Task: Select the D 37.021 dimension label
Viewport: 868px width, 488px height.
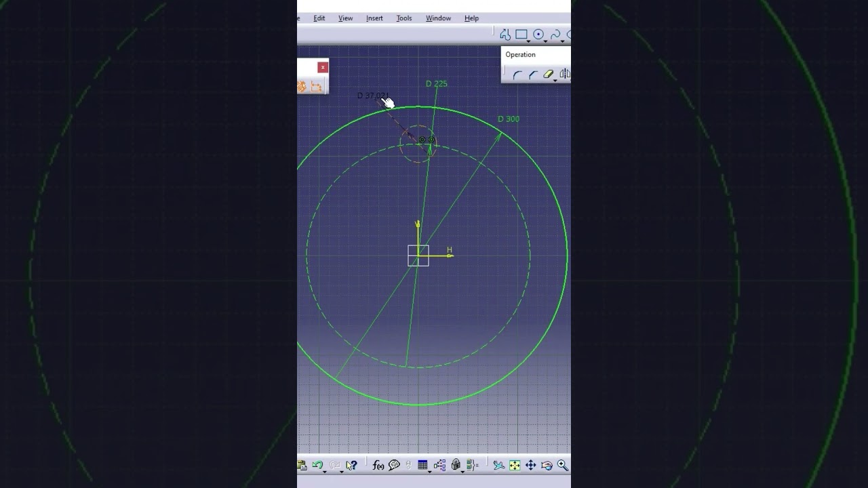Action: [373, 96]
